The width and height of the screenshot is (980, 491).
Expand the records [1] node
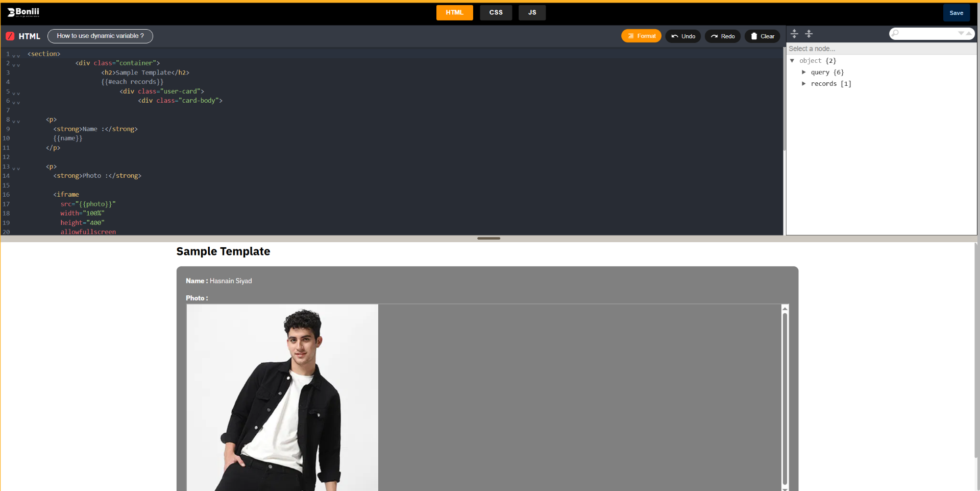point(804,83)
